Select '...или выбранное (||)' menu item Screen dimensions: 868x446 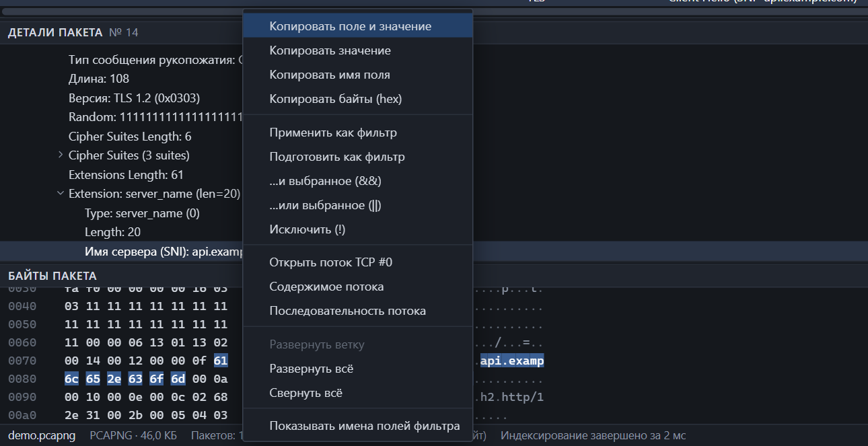click(357, 205)
